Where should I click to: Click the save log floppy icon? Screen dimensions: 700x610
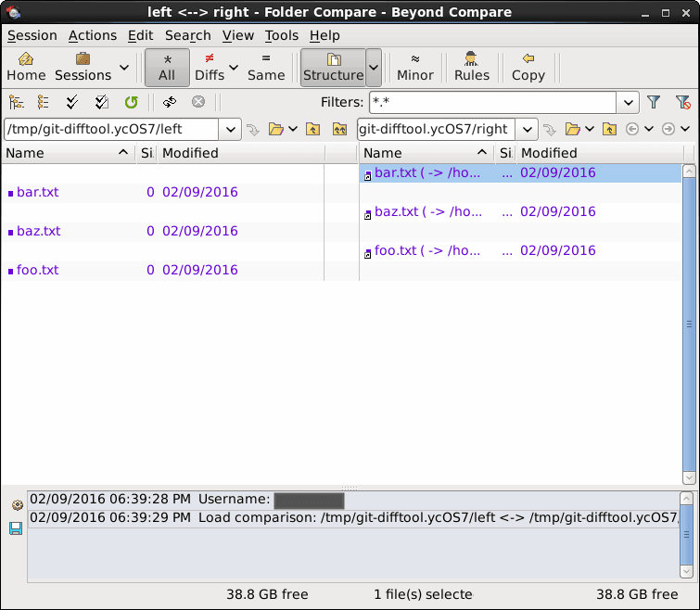(16, 528)
